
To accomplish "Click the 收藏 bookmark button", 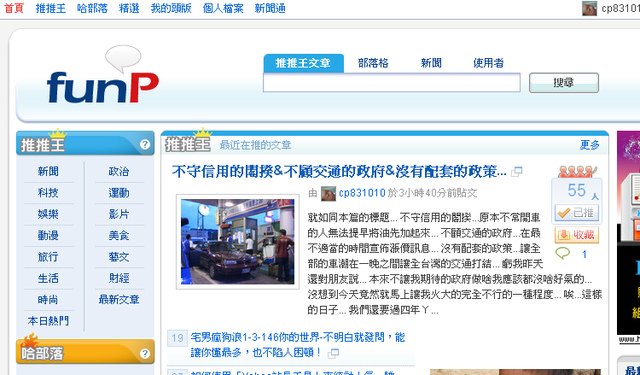I will click(x=577, y=235).
